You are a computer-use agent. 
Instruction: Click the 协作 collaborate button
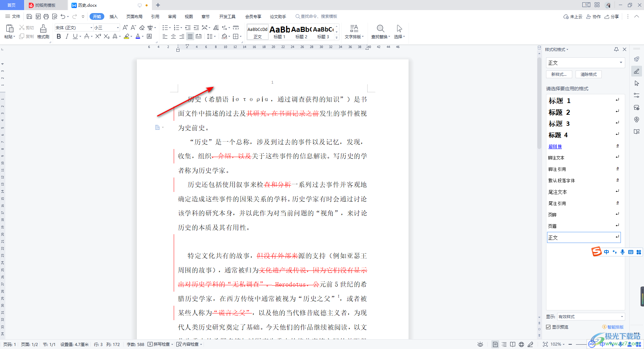click(x=594, y=16)
